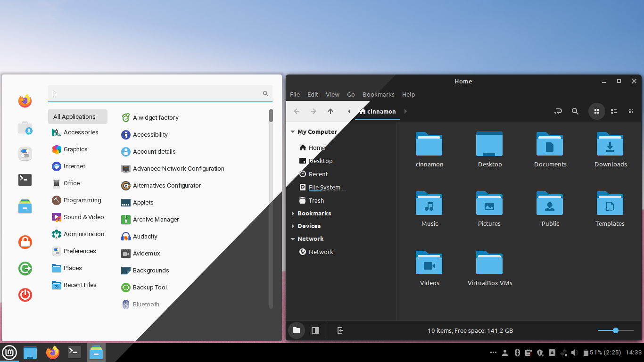
Task: Click path bar left scroll arrow
Action: click(x=349, y=111)
